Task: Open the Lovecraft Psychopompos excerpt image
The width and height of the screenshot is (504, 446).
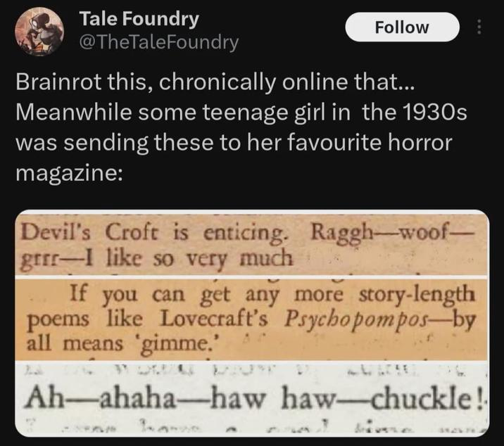Action: coord(252,319)
